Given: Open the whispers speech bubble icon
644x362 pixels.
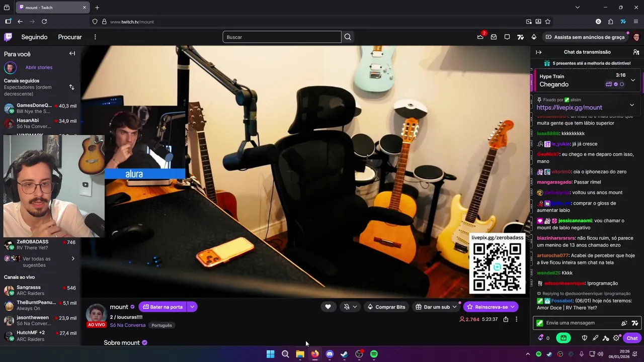Looking at the screenshot, I should click(507, 37).
